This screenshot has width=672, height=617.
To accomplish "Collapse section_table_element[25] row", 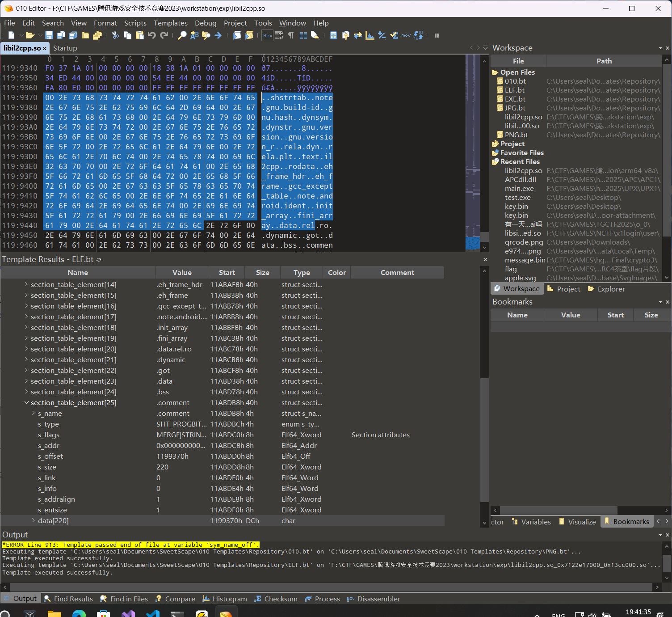I will click(x=26, y=403).
